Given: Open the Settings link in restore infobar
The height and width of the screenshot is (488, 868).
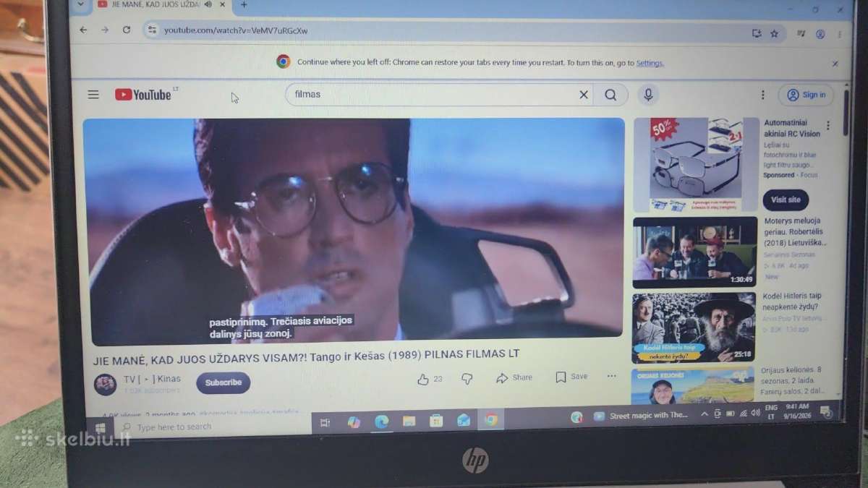Looking at the screenshot, I should coord(650,63).
